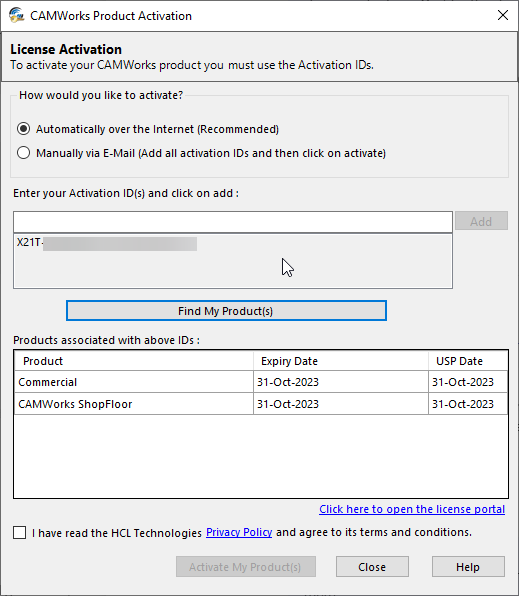519x596 pixels.
Task: Click the greyed-out Add button
Action: pyautogui.click(x=481, y=221)
